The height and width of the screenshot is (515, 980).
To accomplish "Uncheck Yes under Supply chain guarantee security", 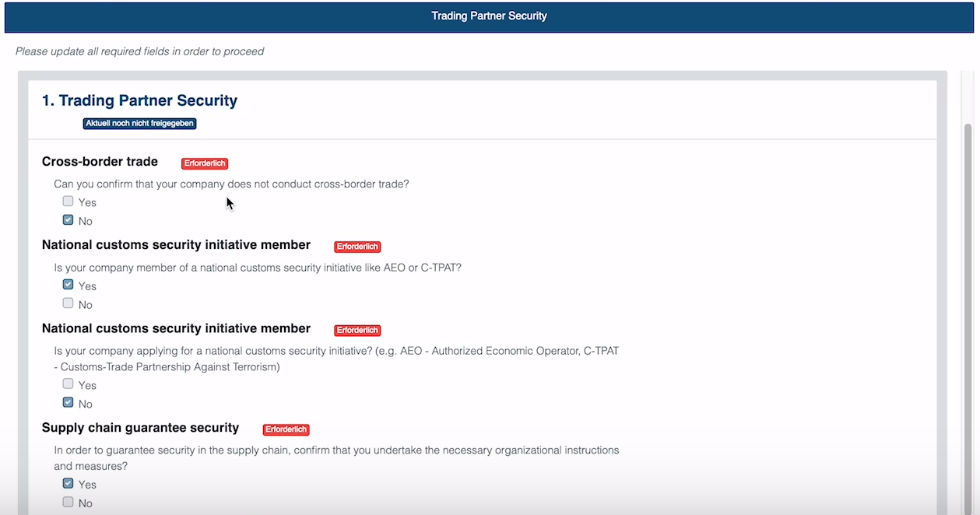I will pyautogui.click(x=68, y=483).
